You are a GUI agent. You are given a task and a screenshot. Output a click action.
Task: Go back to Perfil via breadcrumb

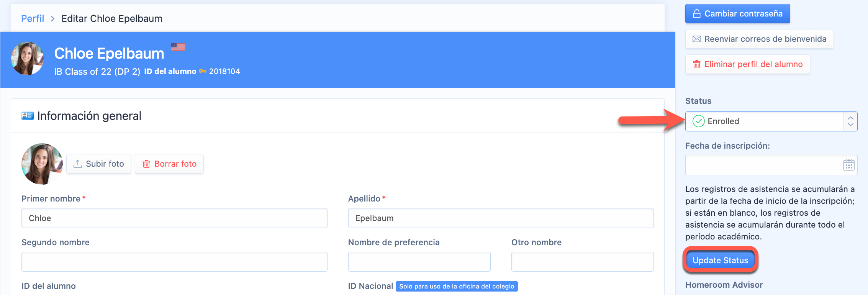click(x=33, y=19)
